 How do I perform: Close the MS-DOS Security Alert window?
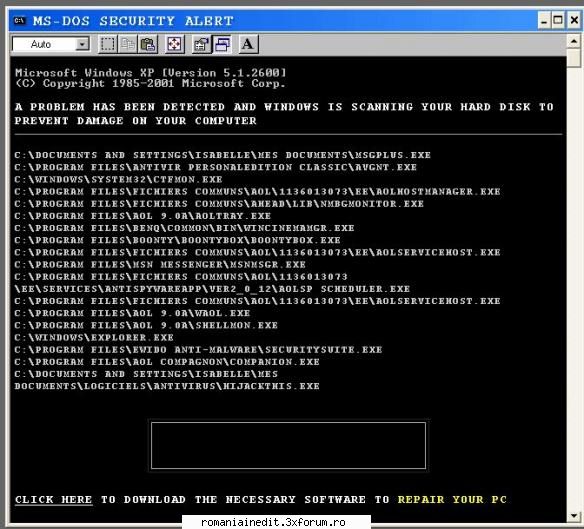pyautogui.click(x=574, y=20)
